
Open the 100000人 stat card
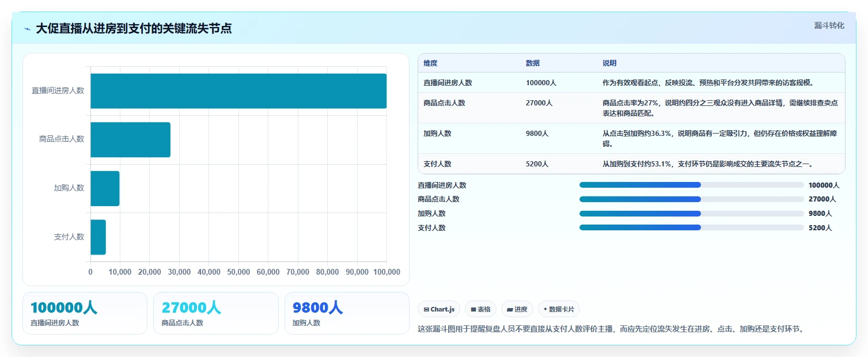85,313
